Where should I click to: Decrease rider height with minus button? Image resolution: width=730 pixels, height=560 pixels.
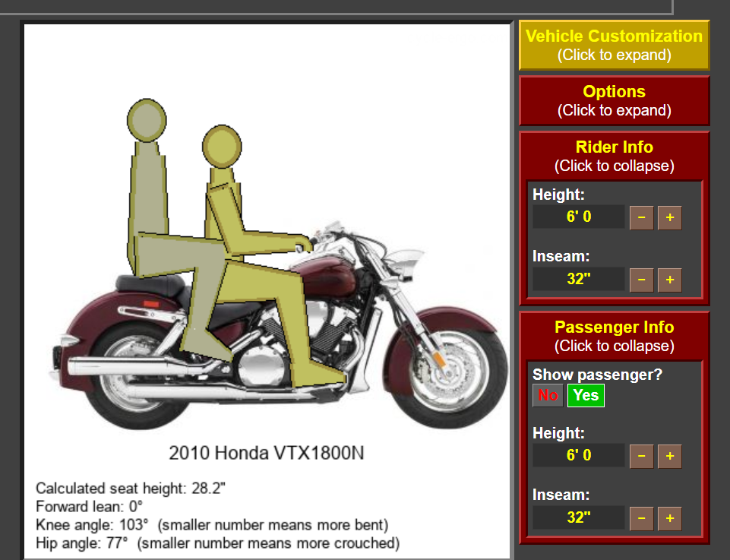point(642,217)
